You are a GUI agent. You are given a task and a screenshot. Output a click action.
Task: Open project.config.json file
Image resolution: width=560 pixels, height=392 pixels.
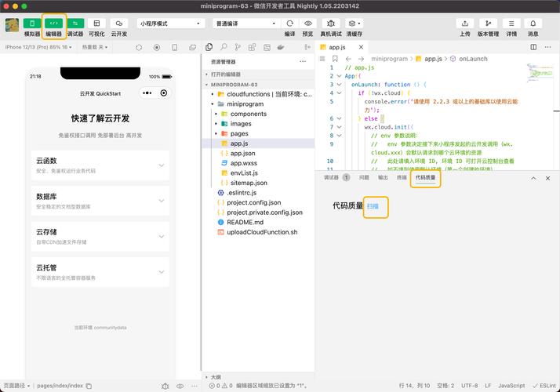point(258,202)
